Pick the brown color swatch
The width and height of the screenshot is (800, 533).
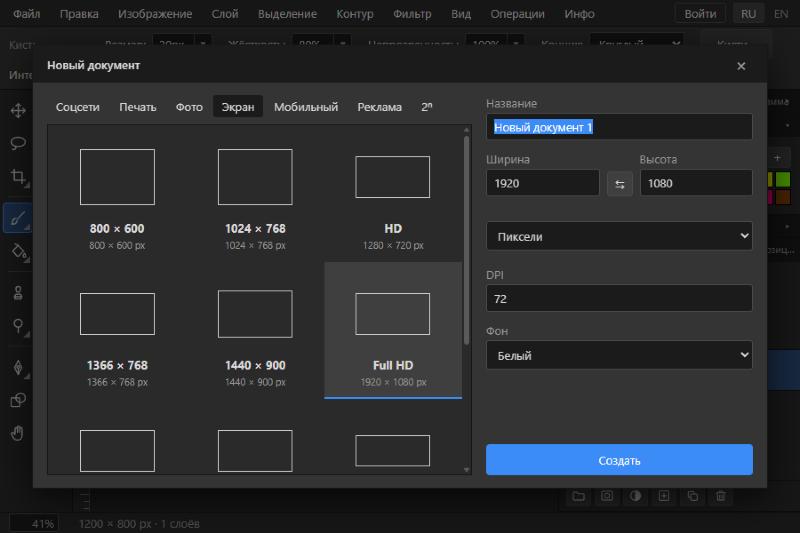click(783, 197)
